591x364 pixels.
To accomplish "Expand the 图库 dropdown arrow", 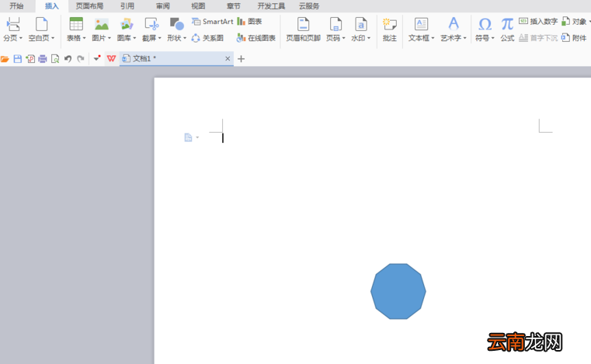I will pyautogui.click(x=134, y=38).
